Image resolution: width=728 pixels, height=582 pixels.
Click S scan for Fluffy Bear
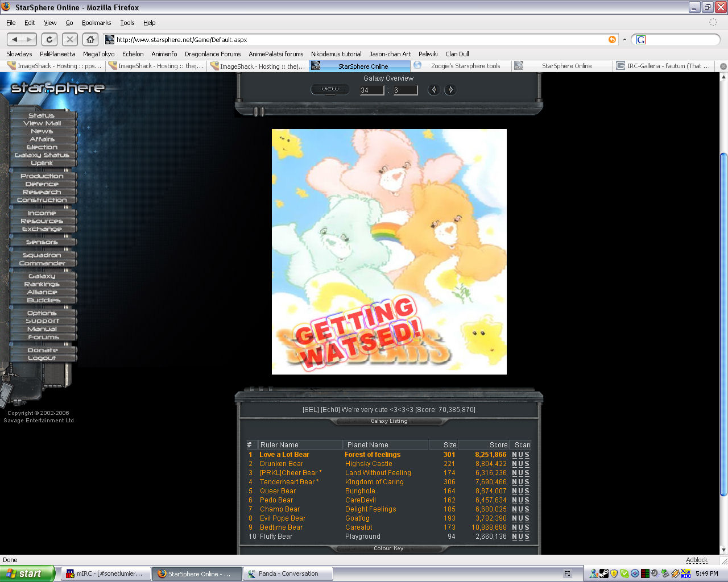tap(527, 537)
